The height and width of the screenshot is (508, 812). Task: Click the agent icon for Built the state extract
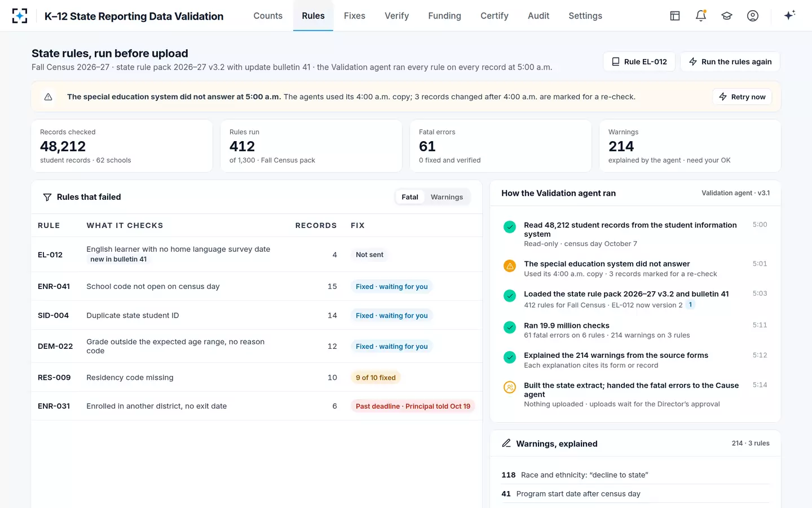pyautogui.click(x=510, y=387)
